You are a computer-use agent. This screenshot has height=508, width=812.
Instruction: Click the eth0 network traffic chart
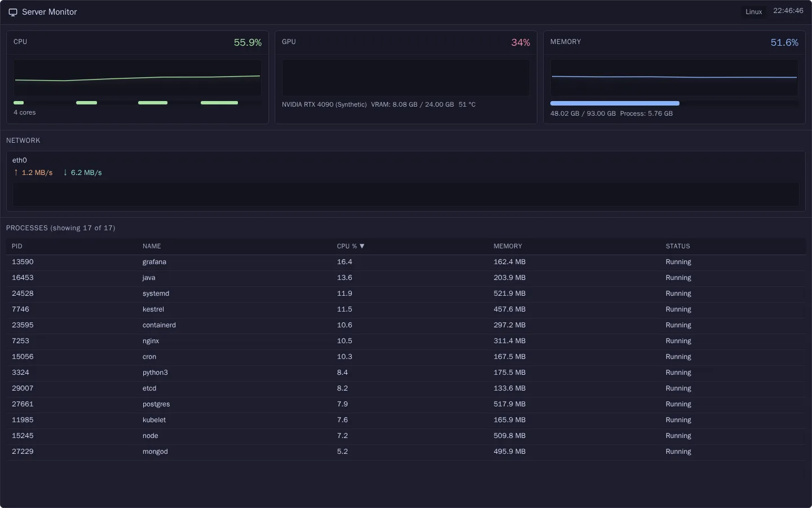point(406,194)
